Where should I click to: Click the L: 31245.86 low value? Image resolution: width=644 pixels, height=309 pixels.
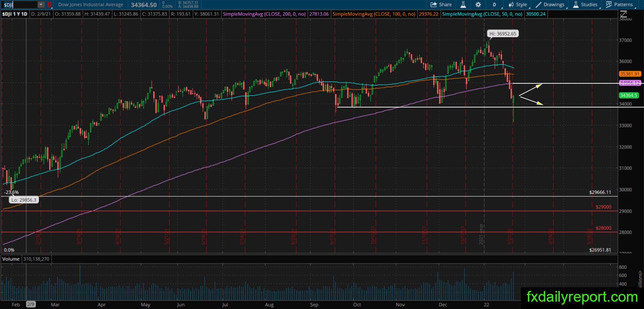126,14
